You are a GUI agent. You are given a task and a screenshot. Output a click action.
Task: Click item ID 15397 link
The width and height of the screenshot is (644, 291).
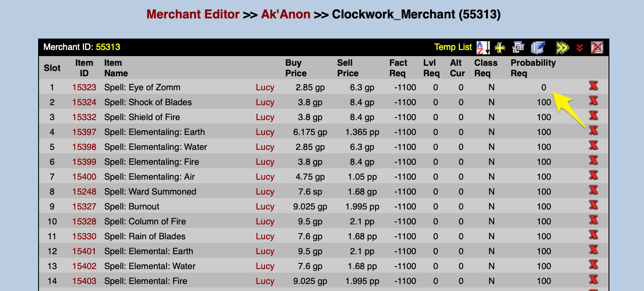pos(84,132)
